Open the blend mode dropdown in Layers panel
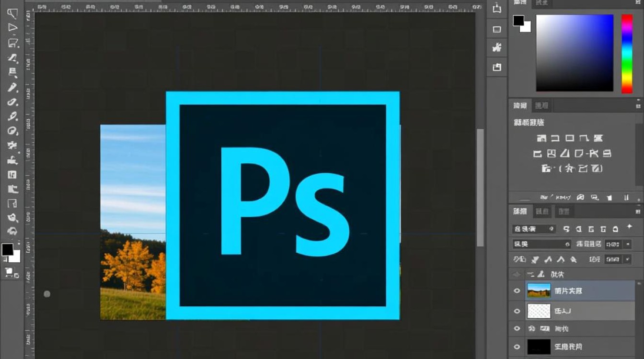This screenshot has height=359, width=644. point(541,244)
